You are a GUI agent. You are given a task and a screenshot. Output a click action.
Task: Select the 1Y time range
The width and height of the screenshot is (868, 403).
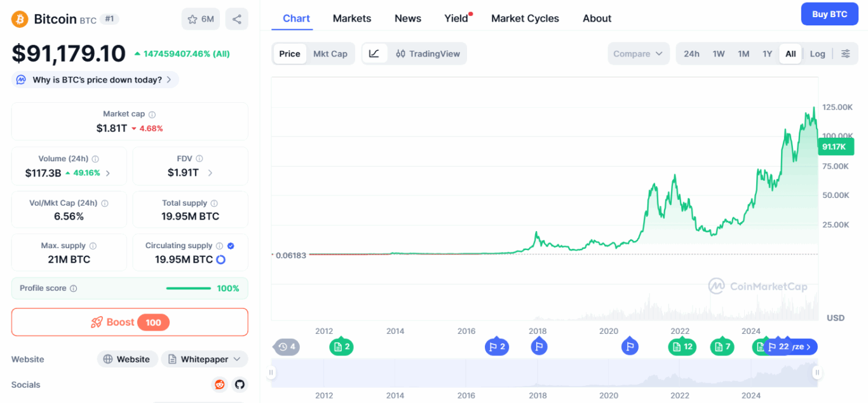point(767,54)
